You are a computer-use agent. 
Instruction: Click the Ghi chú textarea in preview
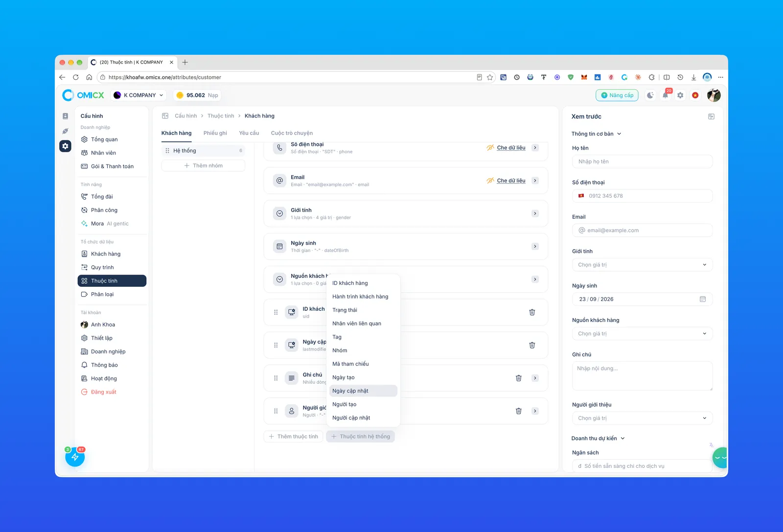pyautogui.click(x=642, y=376)
